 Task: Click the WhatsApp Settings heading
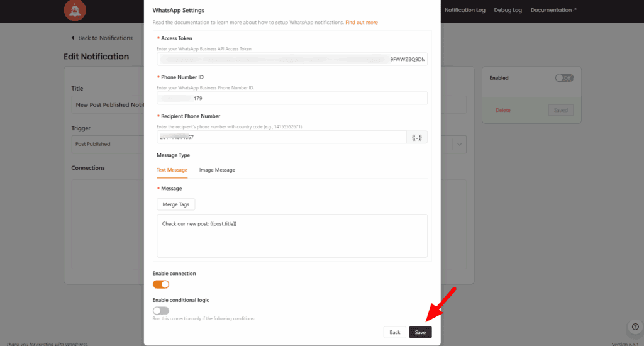tap(178, 10)
